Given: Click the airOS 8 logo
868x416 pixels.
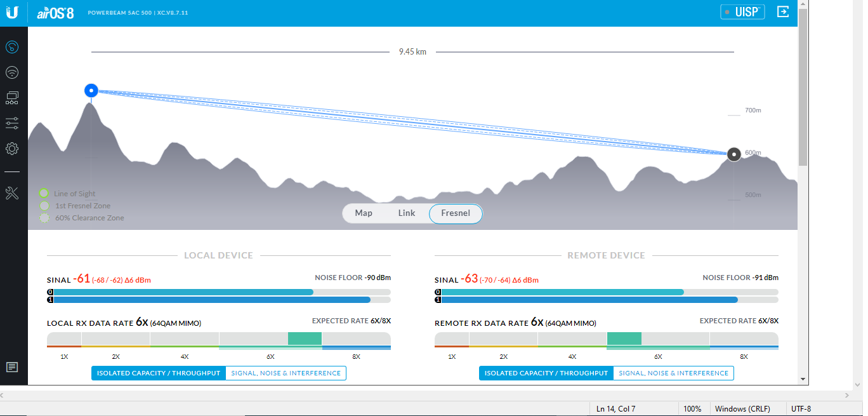Looking at the screenshot, I should tap(56, 13).
